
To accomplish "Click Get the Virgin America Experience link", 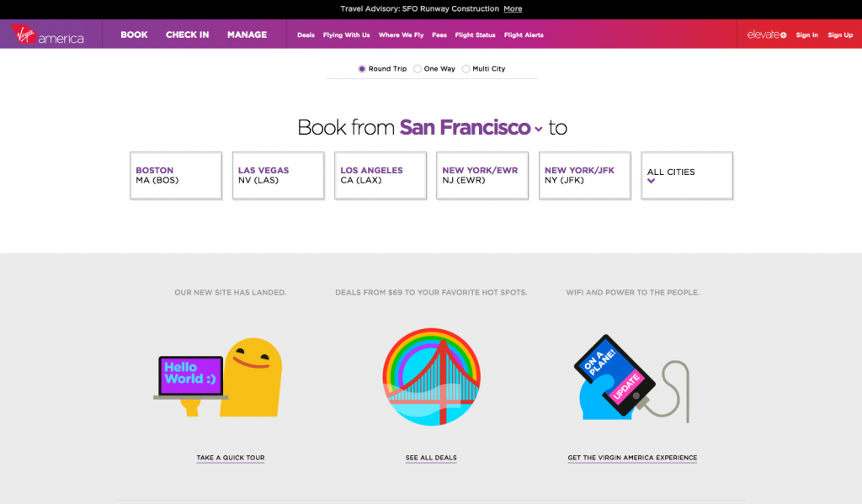I will pyautogui.click(x=632, y=458).
